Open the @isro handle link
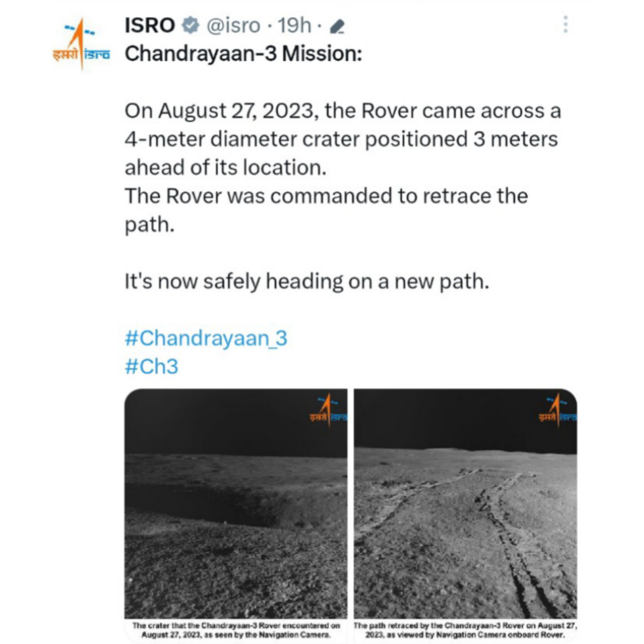Screen dimensions: 644x644 pos(233,25)
